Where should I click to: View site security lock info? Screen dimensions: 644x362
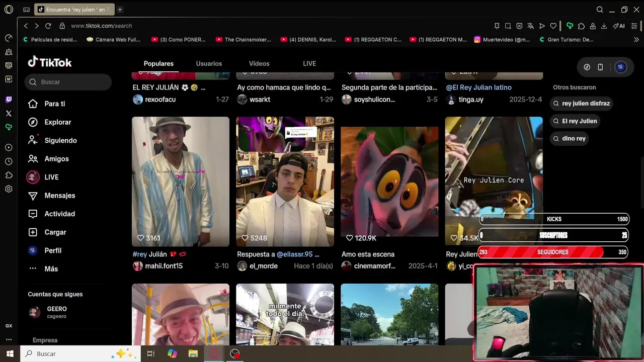pos(62,26)
